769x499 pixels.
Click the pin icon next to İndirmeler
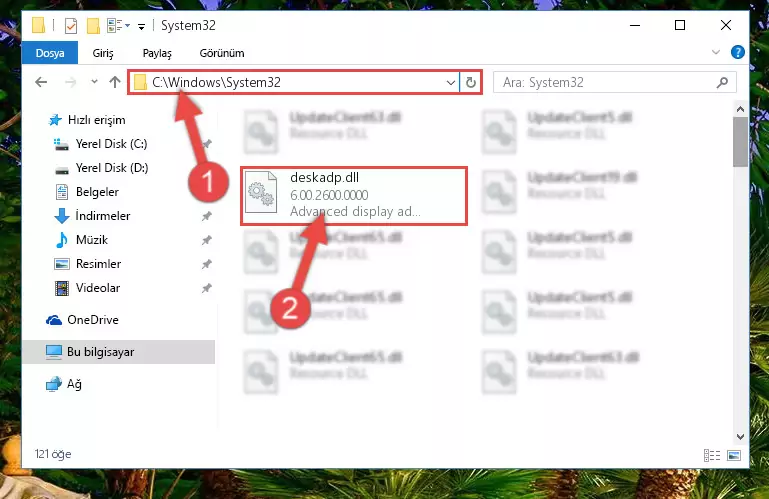[207, 216]
